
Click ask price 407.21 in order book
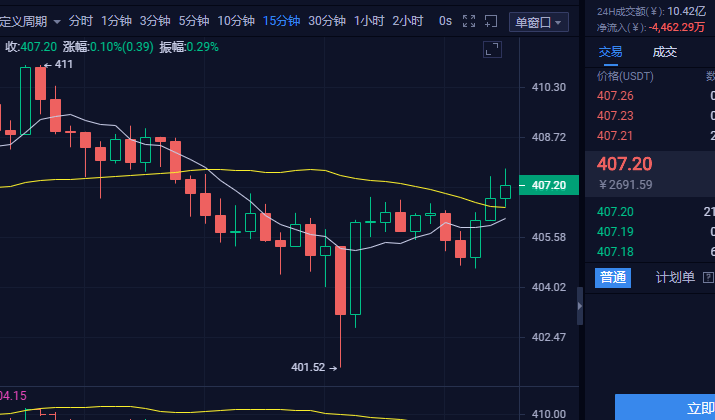tap(615, 136)
